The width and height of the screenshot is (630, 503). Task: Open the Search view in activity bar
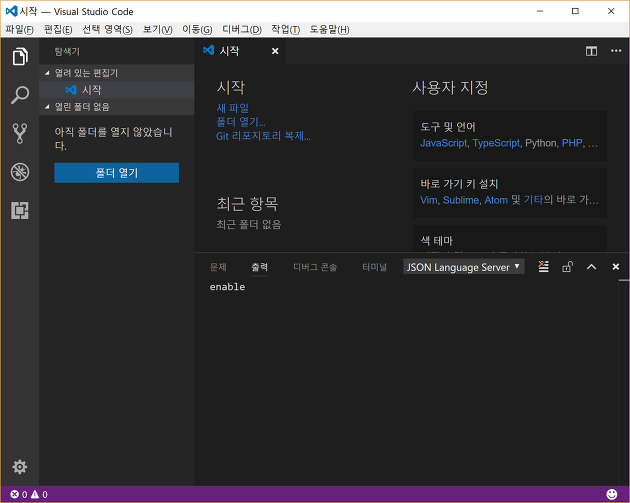tap(20, 95)
